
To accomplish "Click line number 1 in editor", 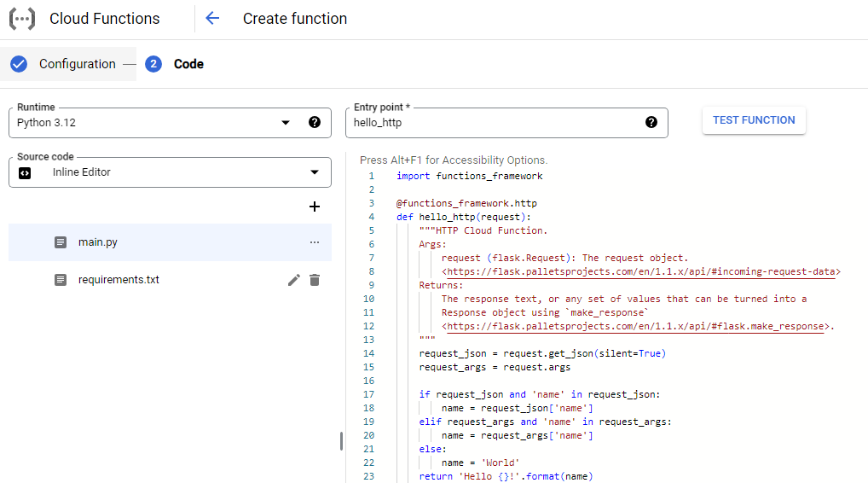I will point(372,176).
